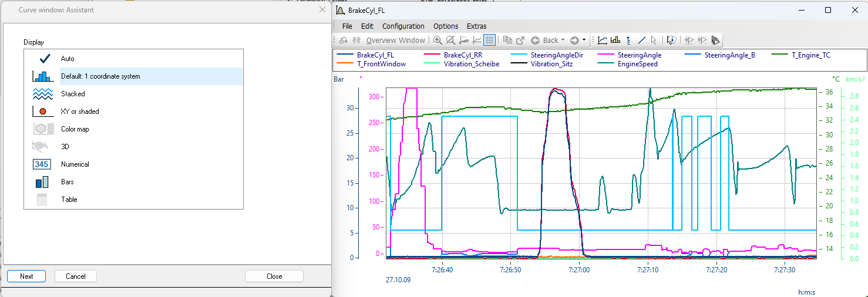Choose the Auto display option
The width and height of the screenshot is (868, 297).
point(68,59)
